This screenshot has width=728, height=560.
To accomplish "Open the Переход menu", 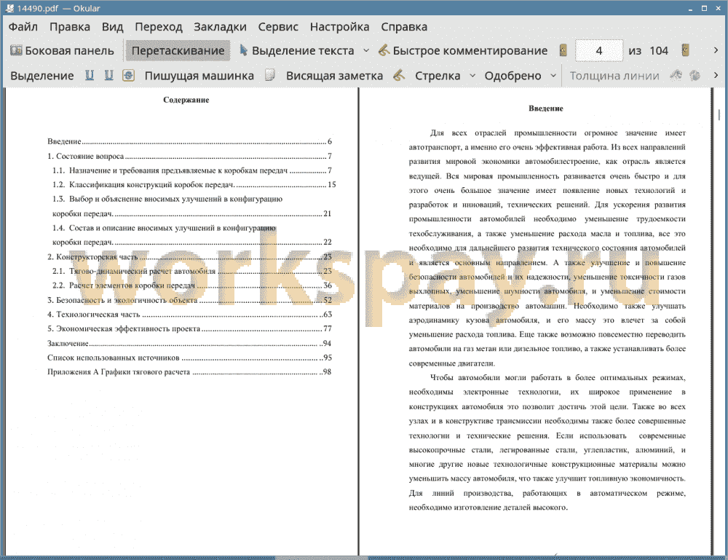I will click(x=158, y=26).
